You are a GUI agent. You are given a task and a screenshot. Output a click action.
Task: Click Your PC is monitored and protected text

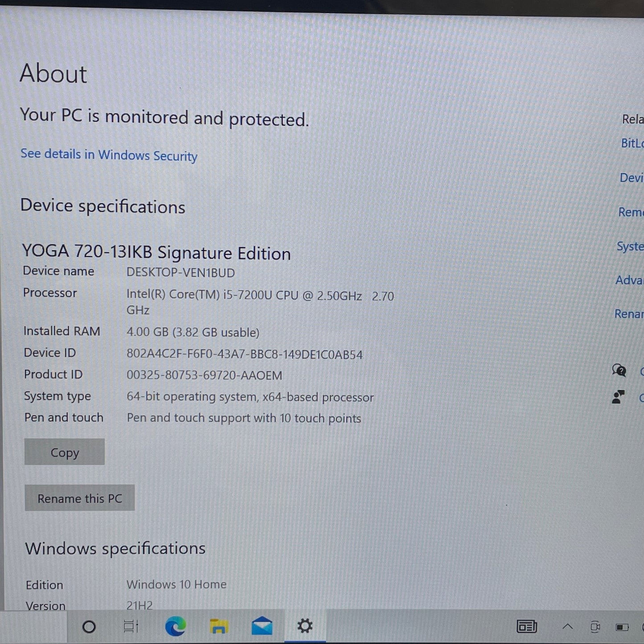[x=164, y=117]
